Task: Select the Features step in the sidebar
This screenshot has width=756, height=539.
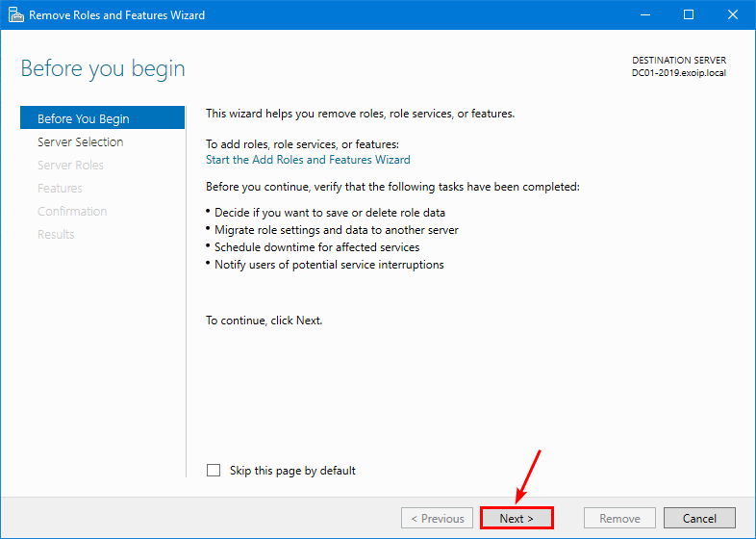Action: 60,189
